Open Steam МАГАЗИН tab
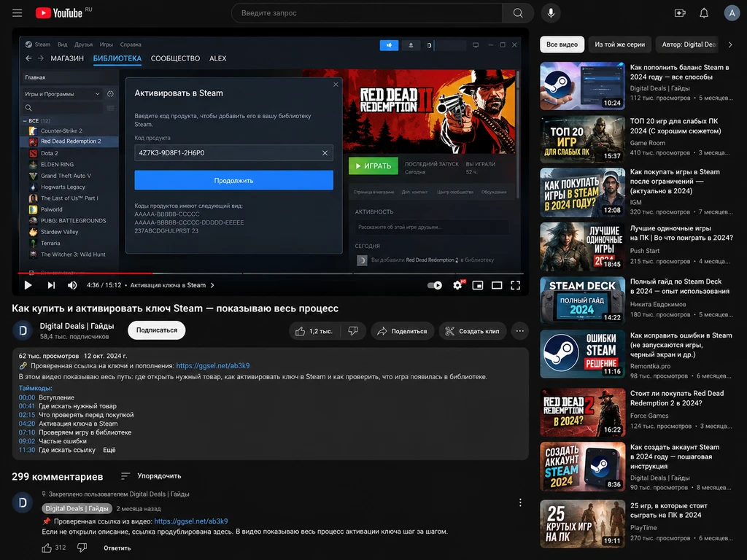This screenshot has height=560, width=747. (x=67, y=58)
